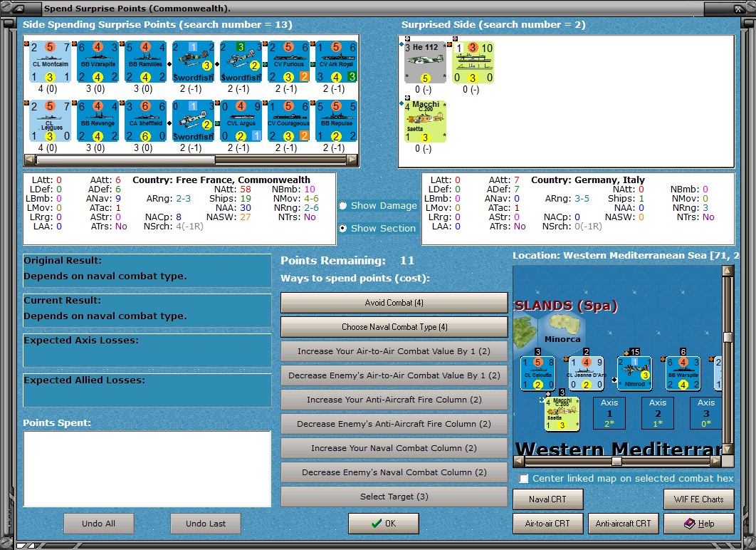Click the CL Calcutta counter on map
The width and height of the screenshot is (756, 550).
[538, 373]
